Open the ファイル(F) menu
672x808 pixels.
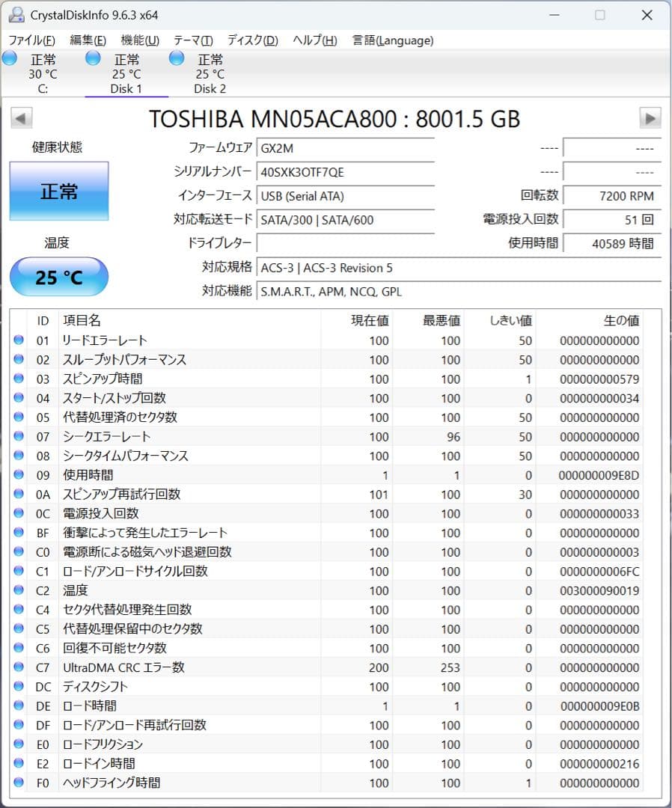[32, 40]
